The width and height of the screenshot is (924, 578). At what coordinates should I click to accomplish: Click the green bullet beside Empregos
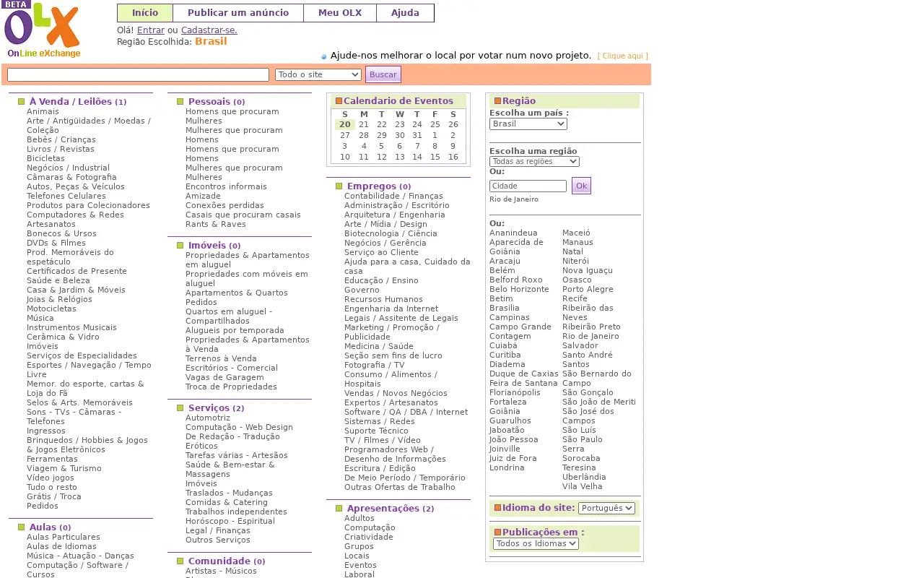339,186
